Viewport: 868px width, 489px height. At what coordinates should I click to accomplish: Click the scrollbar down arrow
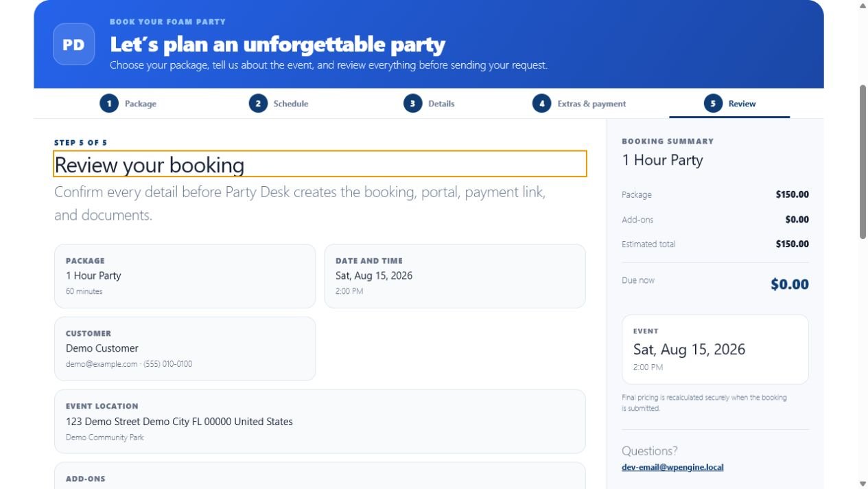(863, 484)
